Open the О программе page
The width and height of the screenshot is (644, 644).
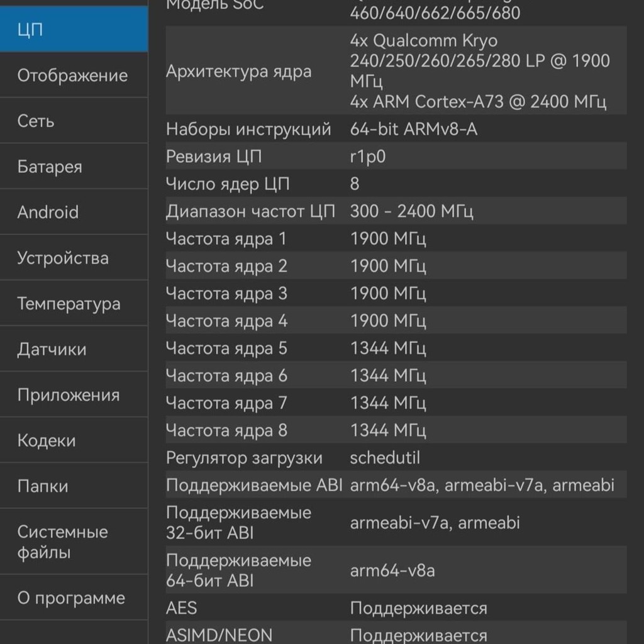tap(74, 597)
